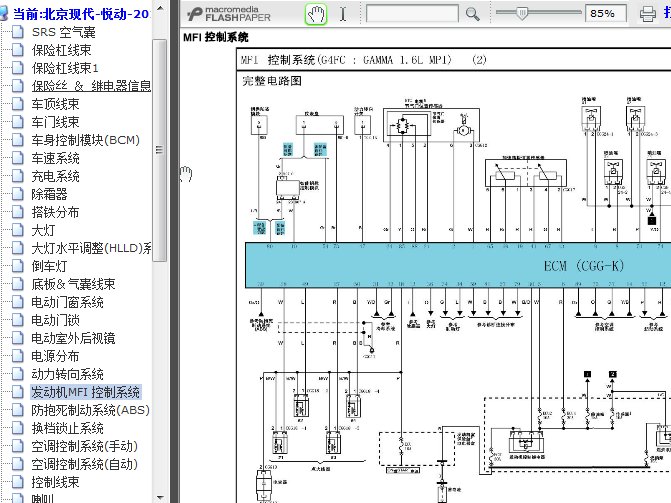This screenshot has width=671, height=503.
Task: Click sidebar scrollbar up arrow
Action: [160, 8]
